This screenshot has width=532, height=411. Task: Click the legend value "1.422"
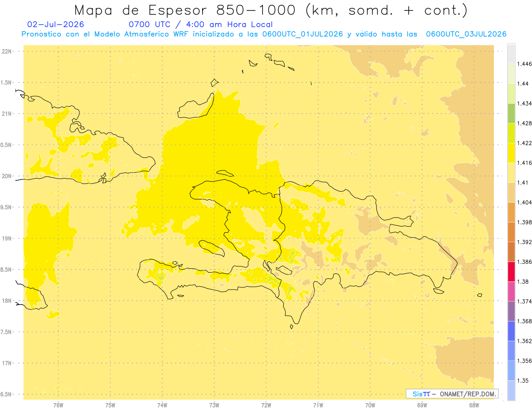point(524,143)
